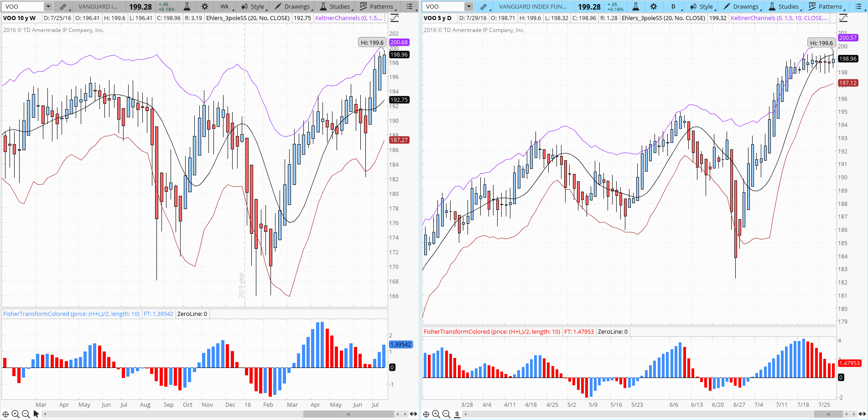Open the flask icon in the left chart toolbar
868x420 pixels.
tap(187, 7)
